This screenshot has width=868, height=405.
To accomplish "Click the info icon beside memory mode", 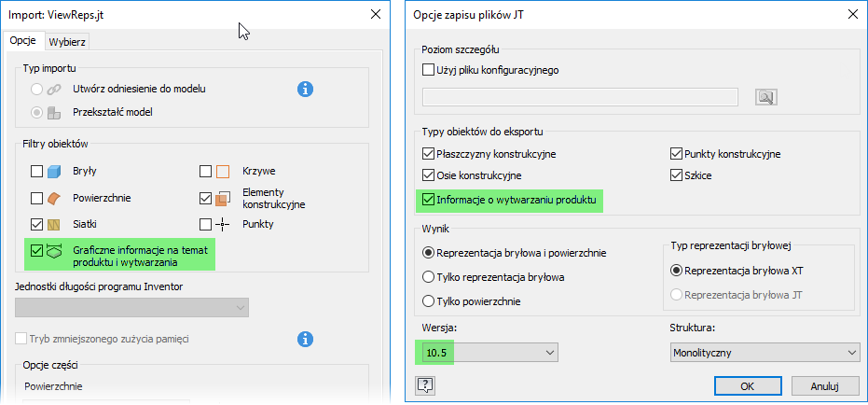I will point(304,338).
